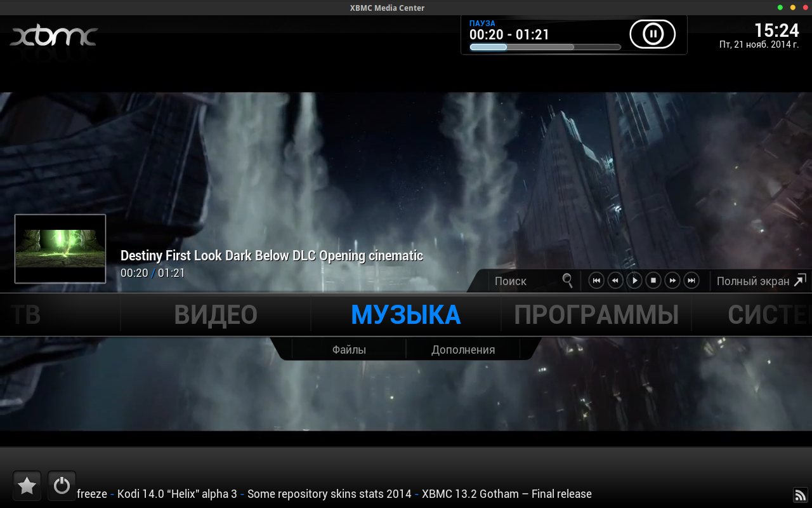The width and height of the screenshot is (812, 508).
Task: Click the rewind button
Action: 615,281
